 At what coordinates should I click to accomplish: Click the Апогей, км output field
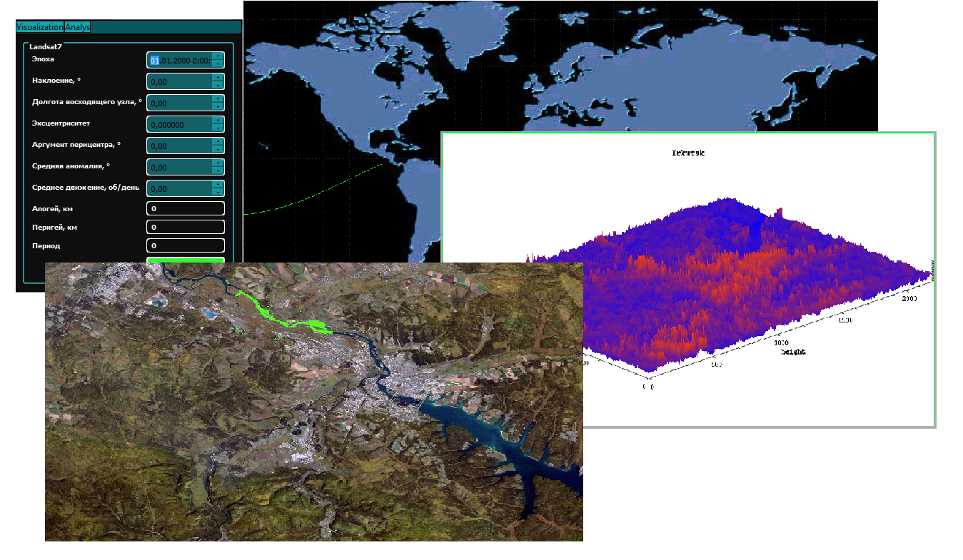(x=186, y=208)
